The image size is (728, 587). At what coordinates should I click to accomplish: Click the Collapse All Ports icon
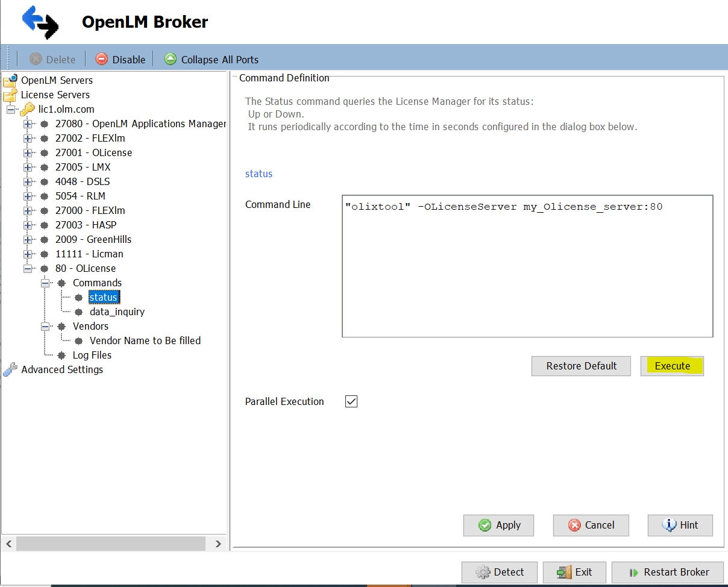click(x=170, y=59)
